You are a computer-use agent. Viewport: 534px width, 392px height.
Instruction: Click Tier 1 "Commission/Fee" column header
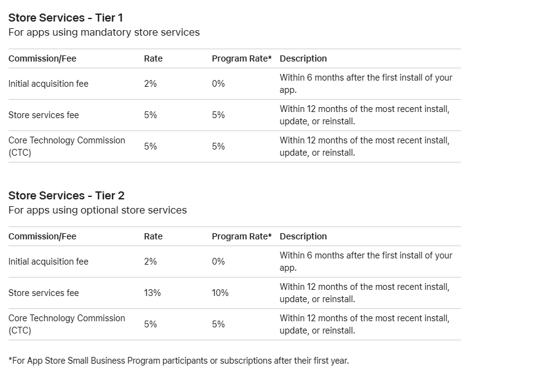(42, 58)
